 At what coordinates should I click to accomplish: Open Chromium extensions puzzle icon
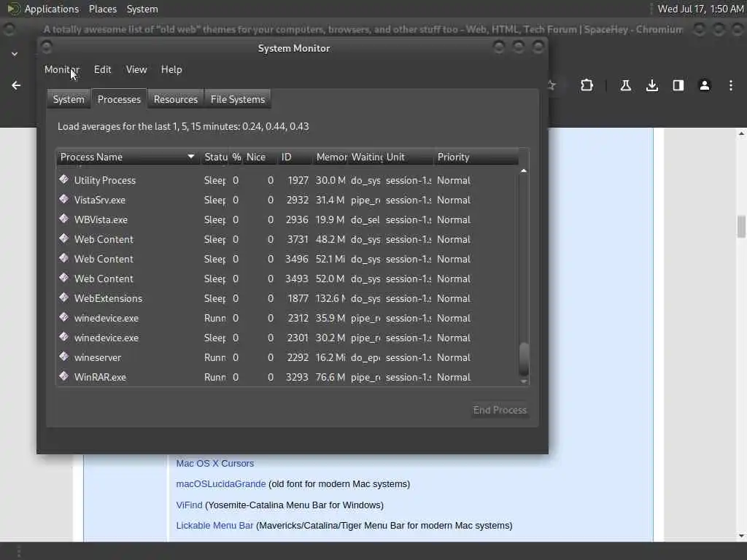pyautogui.click(x=587, y=85)
